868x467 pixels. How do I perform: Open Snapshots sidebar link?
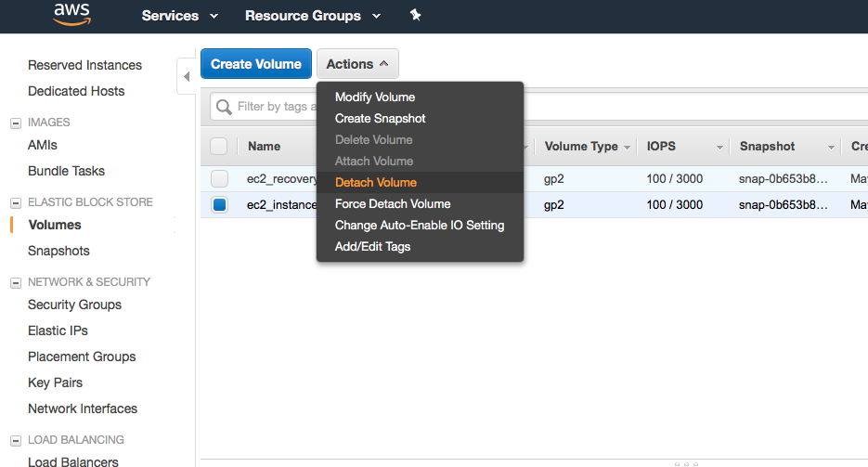pyautogui.click(x=58, y=251)
